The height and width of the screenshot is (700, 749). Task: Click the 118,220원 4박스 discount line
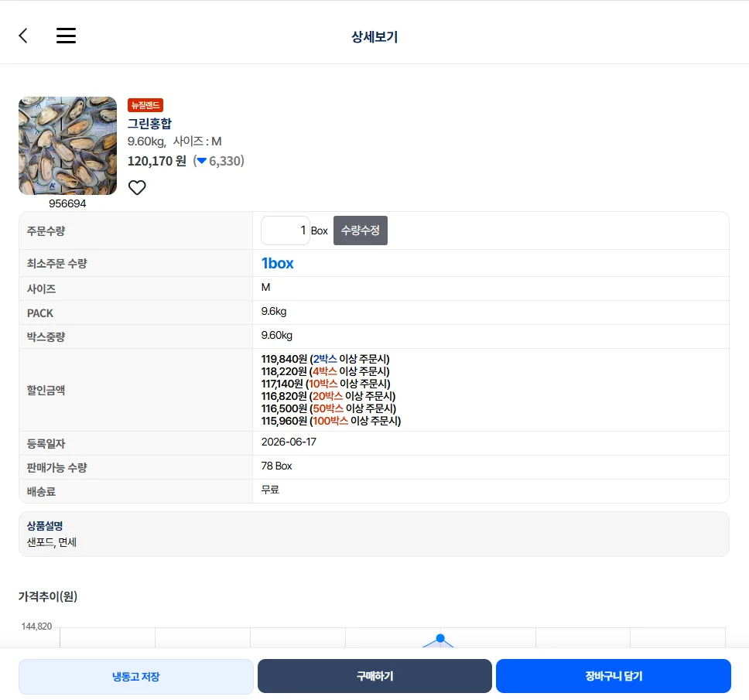(x=325, y=371)
